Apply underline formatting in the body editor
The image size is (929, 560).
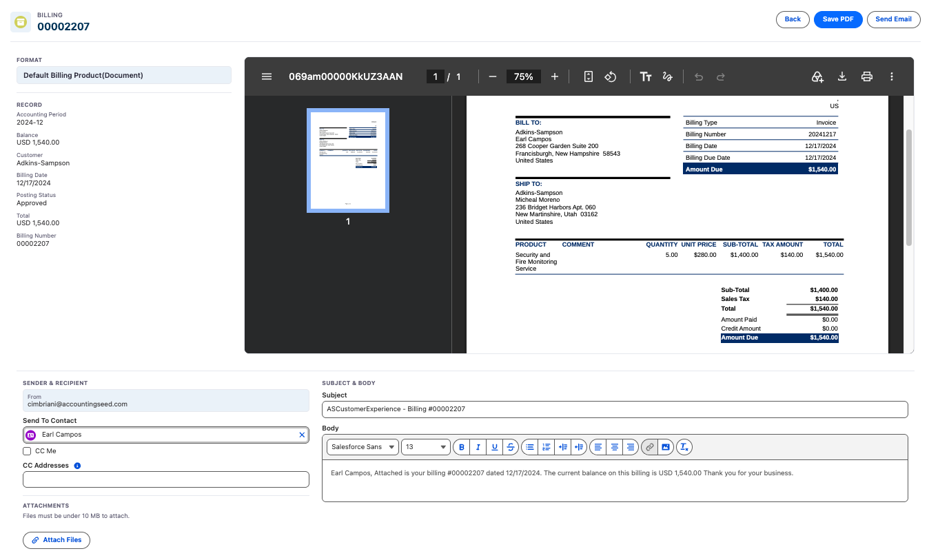pyautogui.click(x=495, y=447)
